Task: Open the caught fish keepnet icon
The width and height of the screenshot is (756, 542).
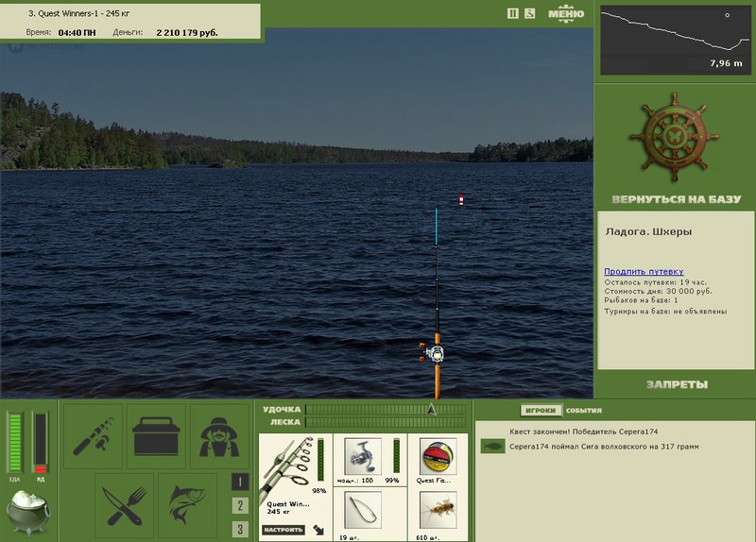Action: click(187, 505)
